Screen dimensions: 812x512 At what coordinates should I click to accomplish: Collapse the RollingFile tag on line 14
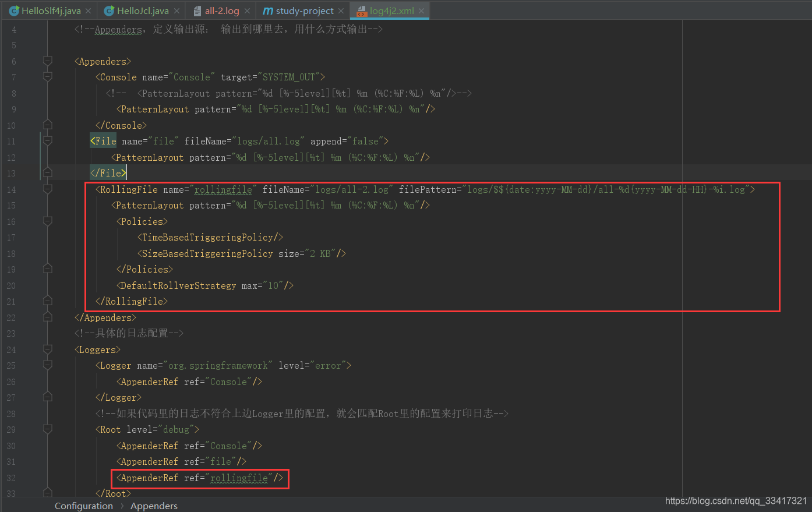click(x=48, y=189)
